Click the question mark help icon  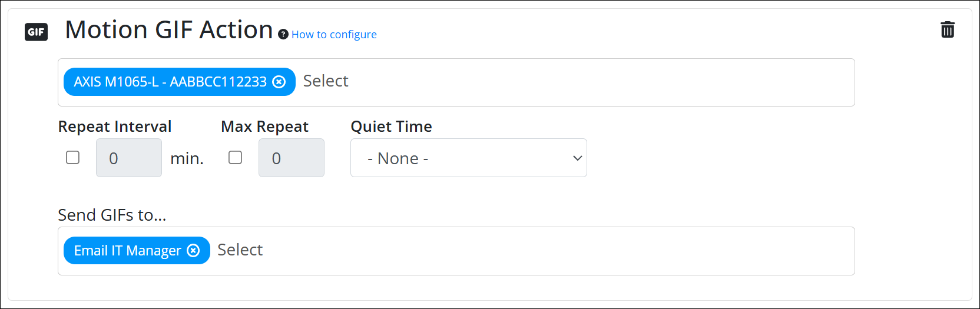[x=283, y=35]
